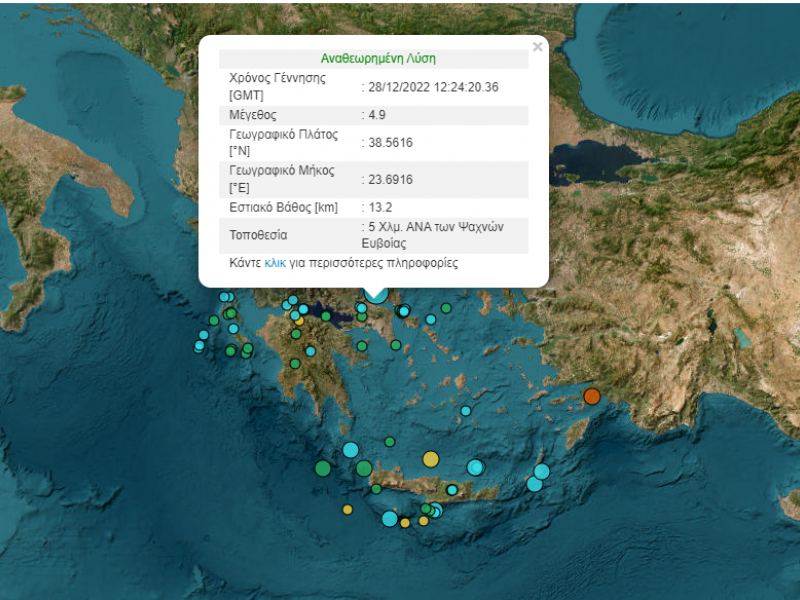Click the highlighted epicenter marker over Evia
The image size is (800, 600).
pos(375,296)
